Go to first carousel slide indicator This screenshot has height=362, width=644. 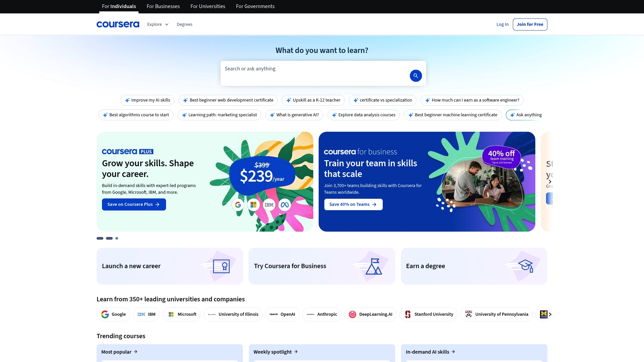[x=100, y=238]
